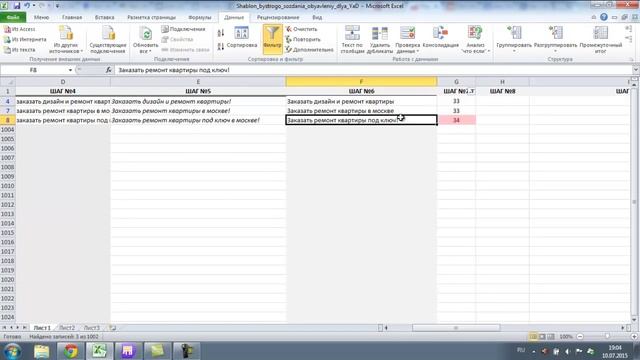Insert a new worksheet tab
The height and width of the screenshot is (360, 640).
coord(112,328)
